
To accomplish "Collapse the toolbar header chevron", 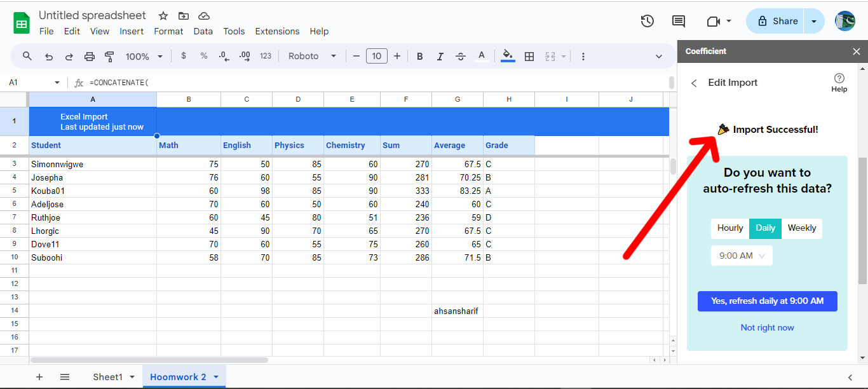I will tap(659, 56).
